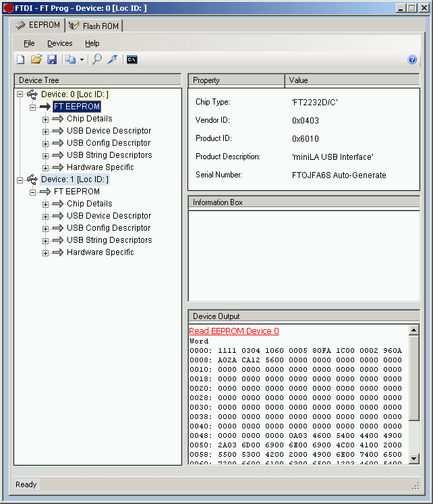Screen dimensions: 433x504
Task: Select USB Config Descriptor item under Device 0
Action: (x=109, y=143)
